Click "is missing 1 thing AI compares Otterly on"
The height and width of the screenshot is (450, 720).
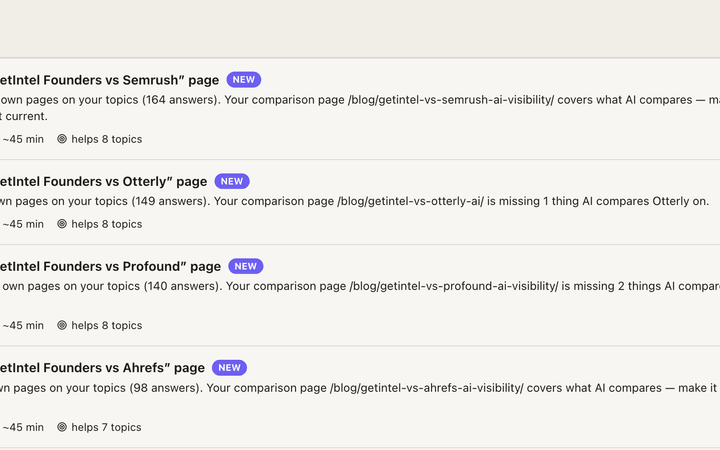[597, 202]
